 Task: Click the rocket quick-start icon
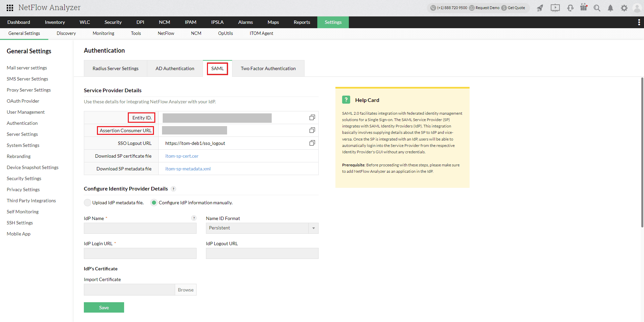(x=540, y=8)
